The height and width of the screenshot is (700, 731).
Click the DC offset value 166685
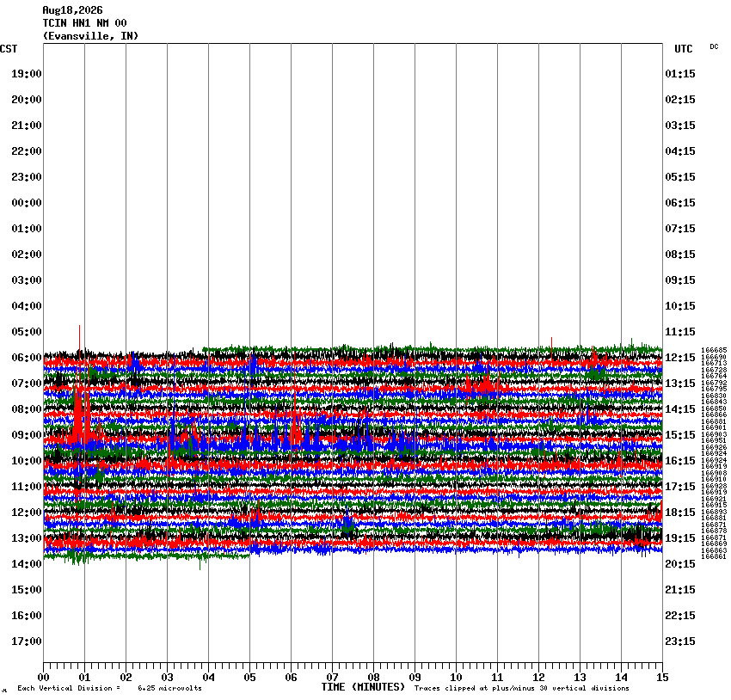[x=714, y=350]
